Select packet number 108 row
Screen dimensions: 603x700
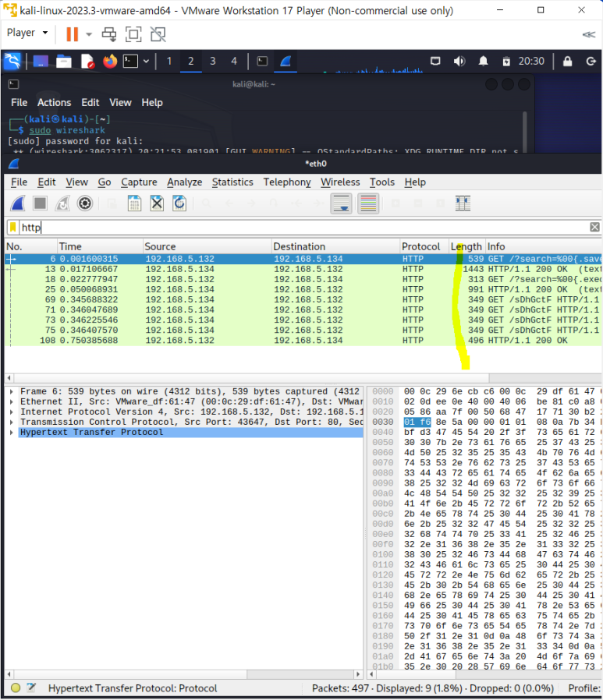tap(303, 340)
